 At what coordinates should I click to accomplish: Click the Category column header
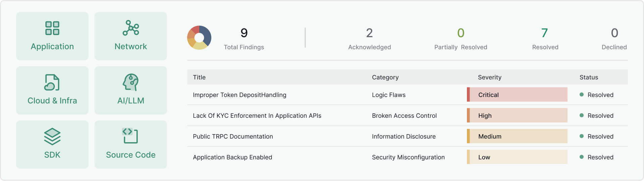click(x=385, y=77)
